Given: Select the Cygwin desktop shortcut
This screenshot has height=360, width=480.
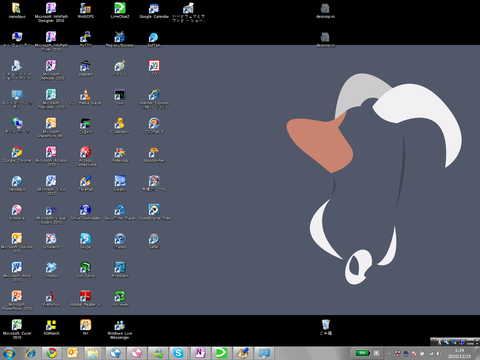Looking at the screenshot, I should point(85,126).
